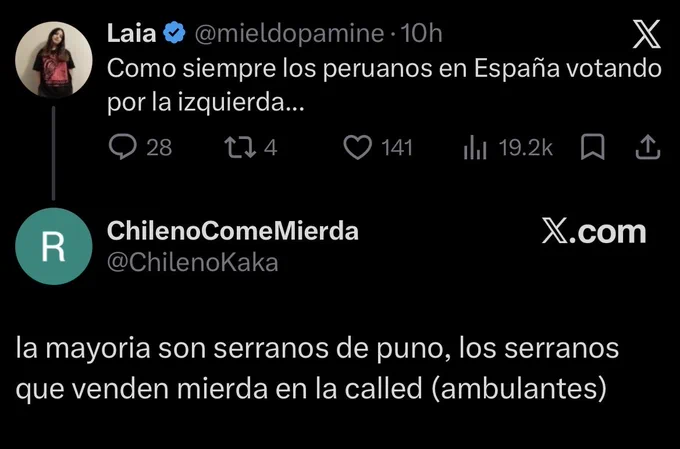This screenshot has width=680, height=449.
Task: Open the @ChilenoKaka handle
Action: (x=193, y=262)
